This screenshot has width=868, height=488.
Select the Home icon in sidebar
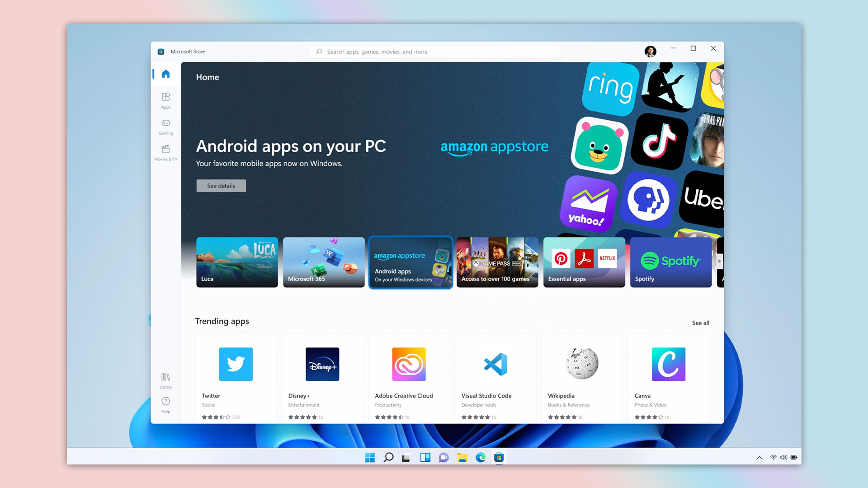(x=165, y=74)
